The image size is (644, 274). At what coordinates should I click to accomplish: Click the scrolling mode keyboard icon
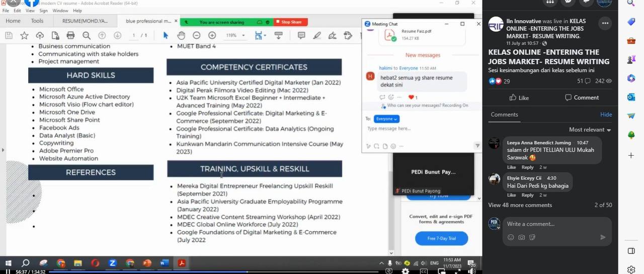[278, 35]
